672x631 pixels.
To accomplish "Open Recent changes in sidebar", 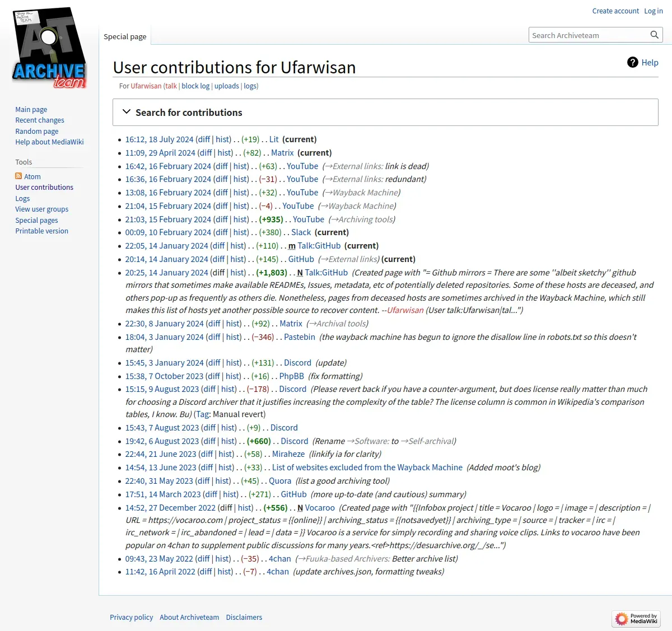I will (x=40, y=120).
